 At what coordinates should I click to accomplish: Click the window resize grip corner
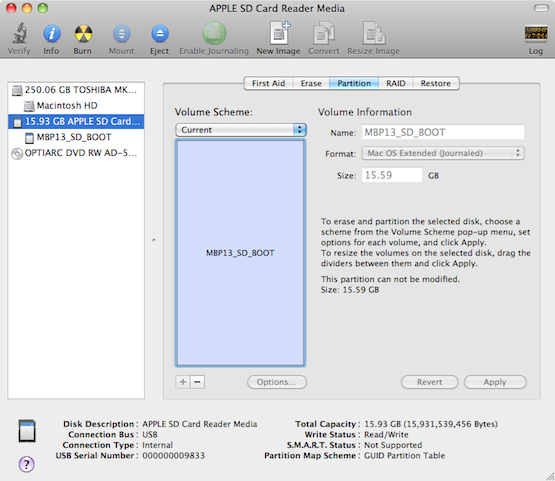(549, 476)
